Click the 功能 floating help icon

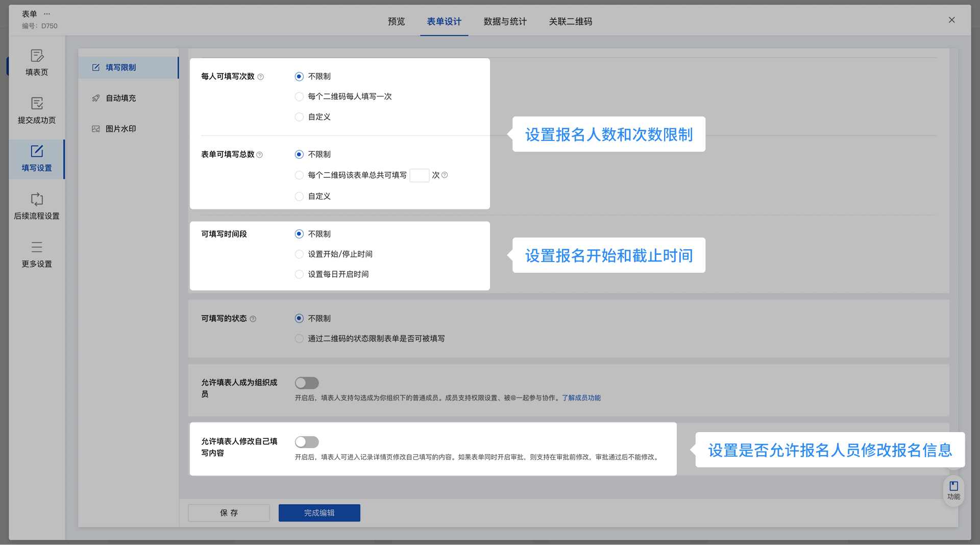[953, 490]
